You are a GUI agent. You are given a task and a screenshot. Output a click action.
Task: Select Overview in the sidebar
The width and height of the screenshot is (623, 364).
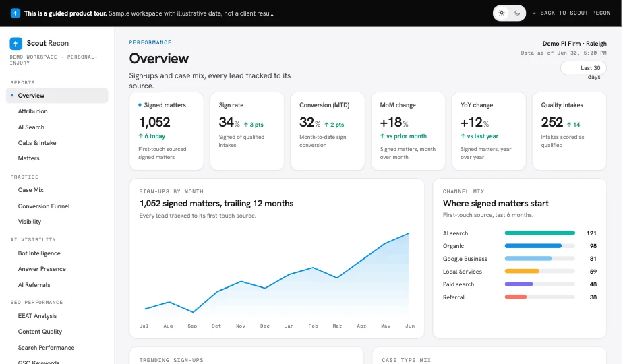point(57,95)
